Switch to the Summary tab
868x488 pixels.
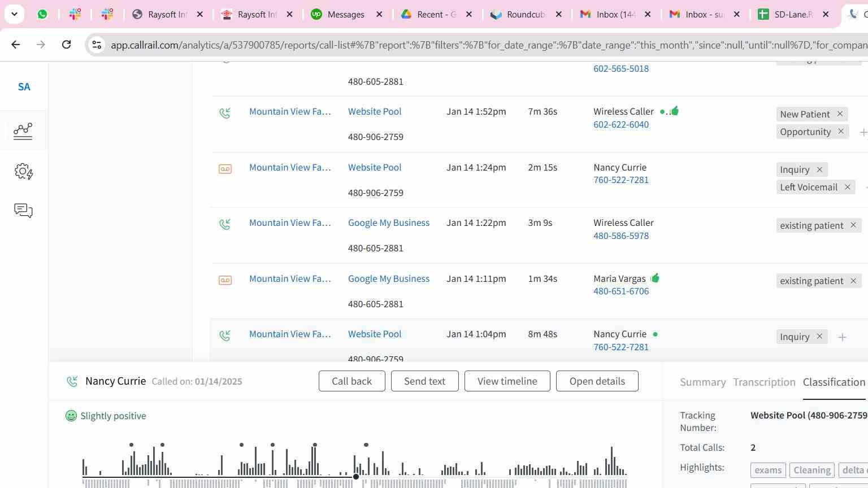click(703, 382)
